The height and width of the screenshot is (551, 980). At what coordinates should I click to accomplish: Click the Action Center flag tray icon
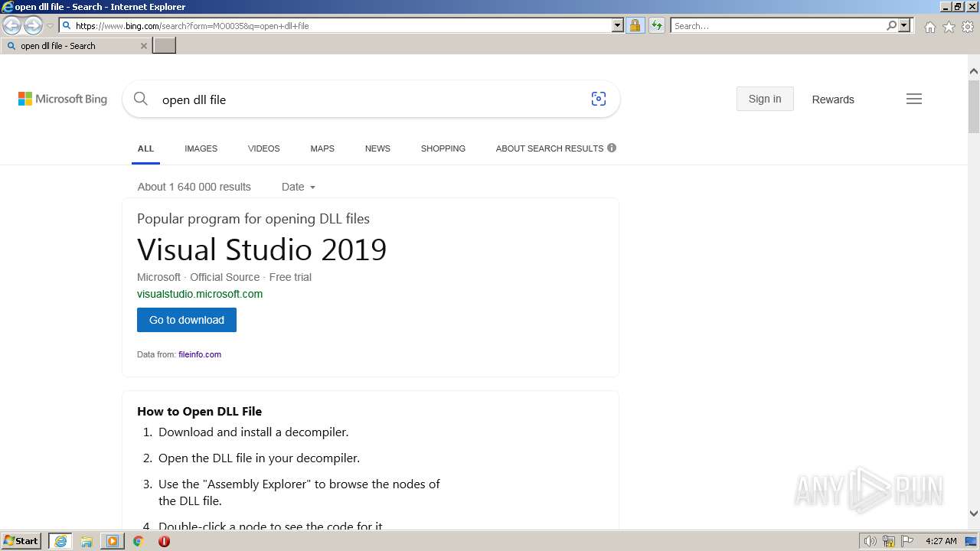click(x=907, y=541)
